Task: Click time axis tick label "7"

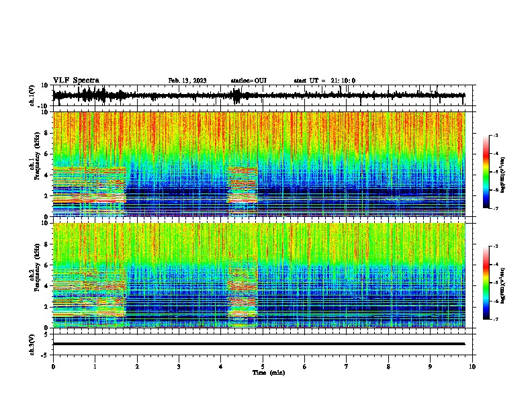Action: click(347, 367)
